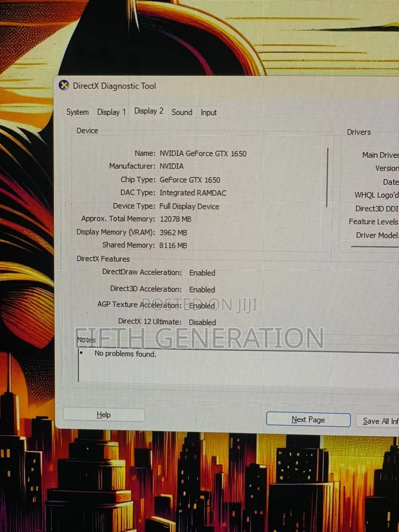Select the Display 2 tab
The height and width of the screenshot is (532, 399).
point(149,111)
